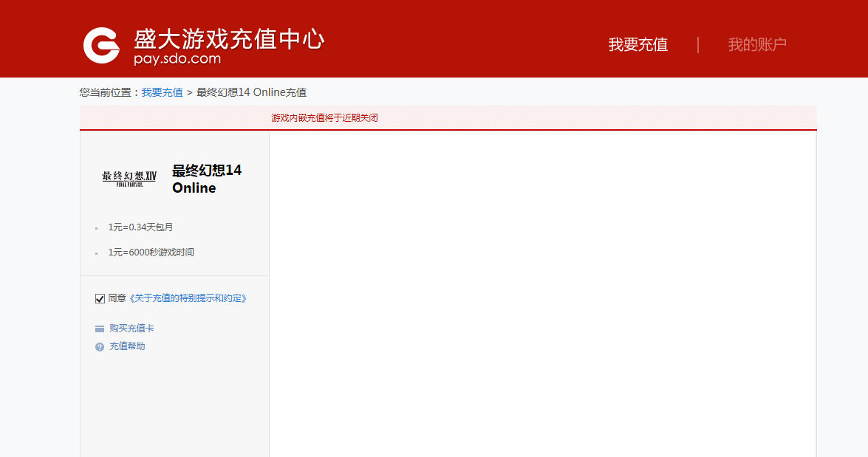Select the 最终幻想14 Online heading
868x457 pixels.
tap(207, 179)
